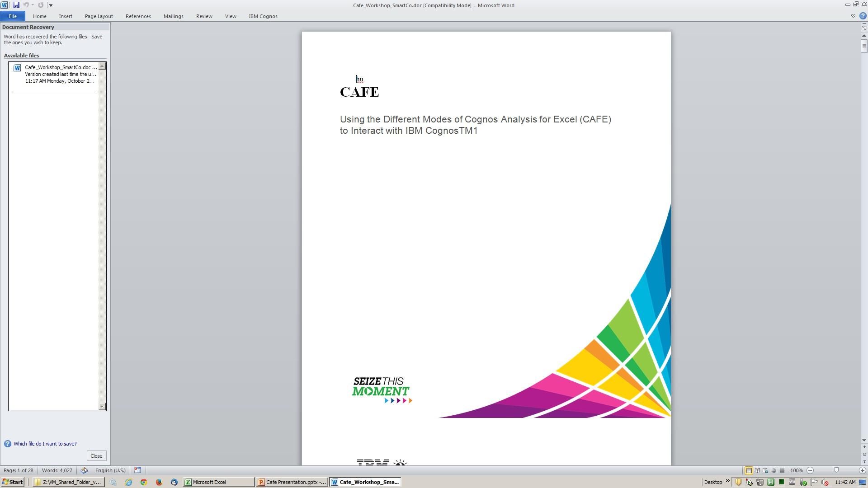Viewport: 868px width, 488px height.
Task: Click the Firefox icon in taskbar
Action: click(159, 482)
